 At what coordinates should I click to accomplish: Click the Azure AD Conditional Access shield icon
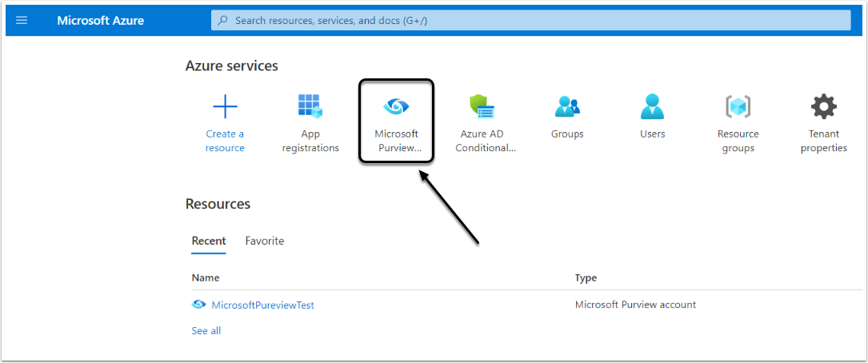click(x=482, y=106)
